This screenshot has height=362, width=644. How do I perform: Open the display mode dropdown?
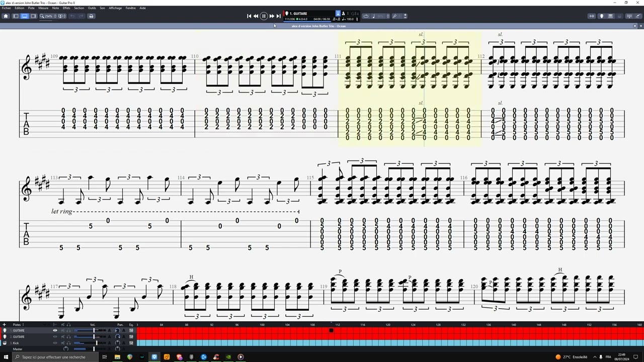(x=61, y=16)
